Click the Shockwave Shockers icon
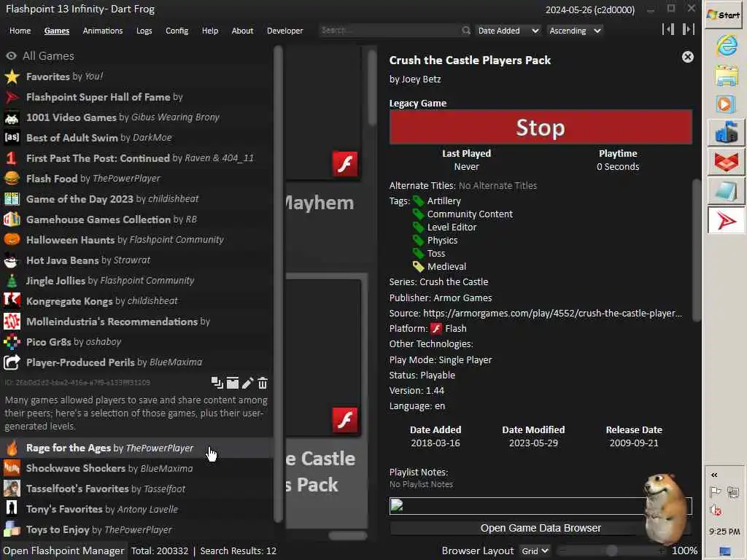The height and width of the screenshot is (560, 747). (x=12, y=469)
